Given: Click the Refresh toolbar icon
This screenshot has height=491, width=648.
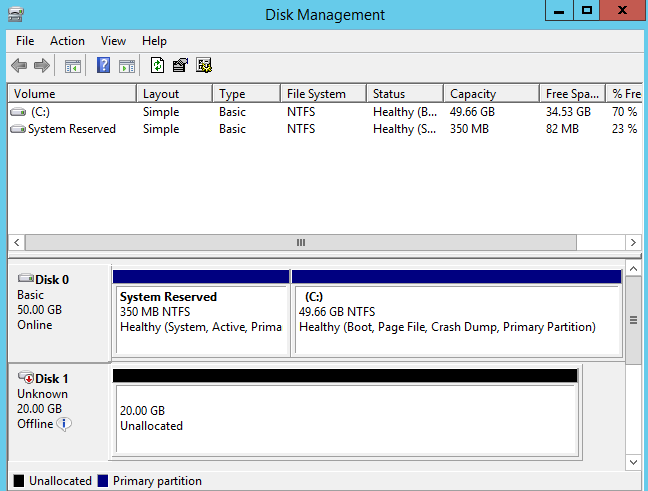Looking at the screenshot, I should [x=157, y=66].
